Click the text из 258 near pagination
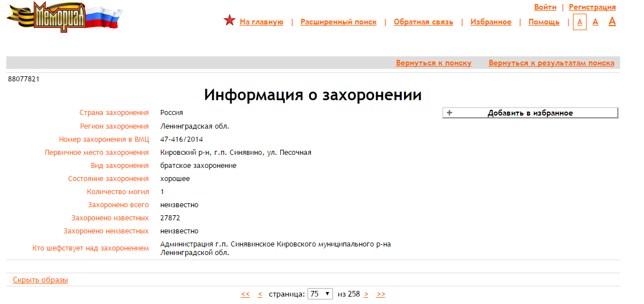The image size is (644, 304). 348,294
